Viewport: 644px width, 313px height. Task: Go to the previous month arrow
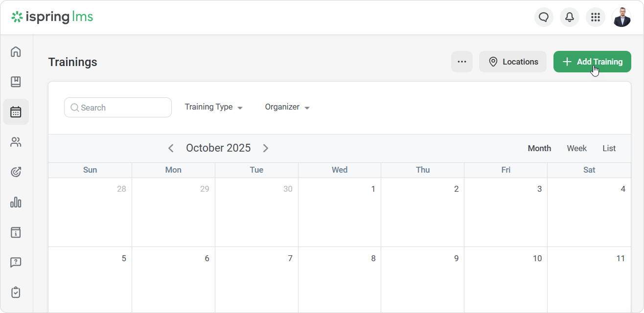[x=171, y=148]
